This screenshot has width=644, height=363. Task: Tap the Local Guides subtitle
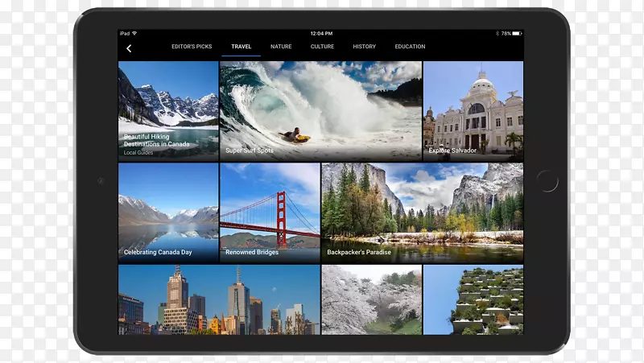(138, 152)
